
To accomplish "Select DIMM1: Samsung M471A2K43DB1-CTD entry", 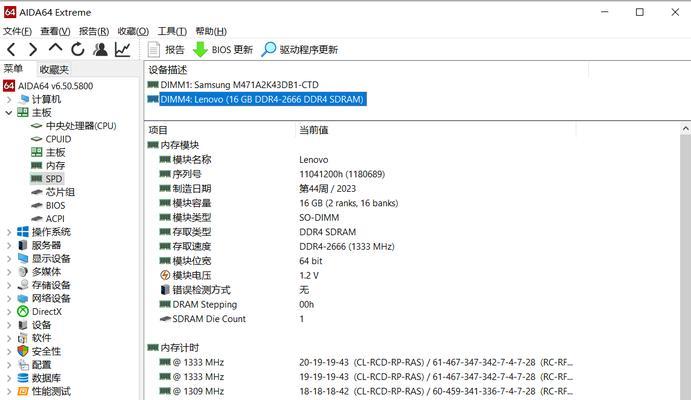I will coord(233,85).
